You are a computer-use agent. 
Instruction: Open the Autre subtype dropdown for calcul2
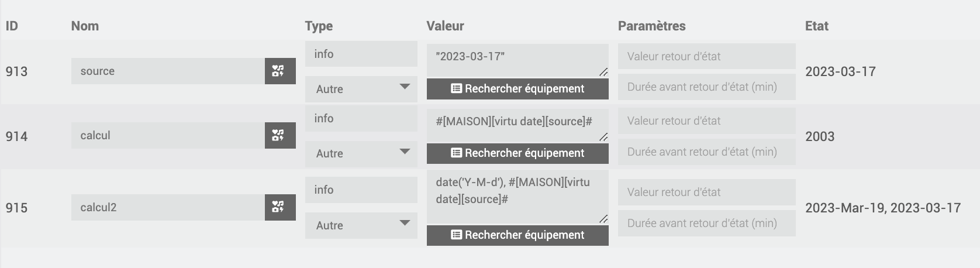pos(361,225)
